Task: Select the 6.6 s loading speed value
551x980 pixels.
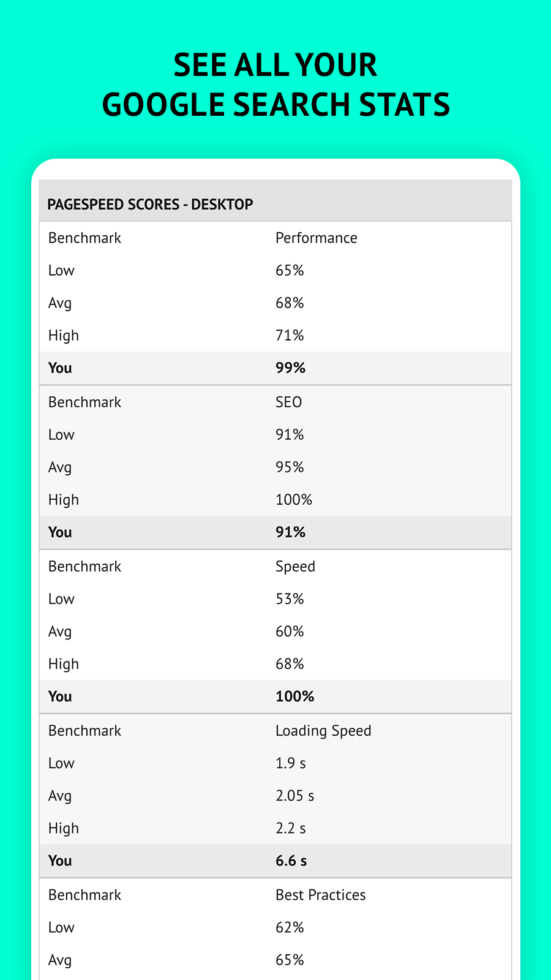Action: [x=291, y=860]
